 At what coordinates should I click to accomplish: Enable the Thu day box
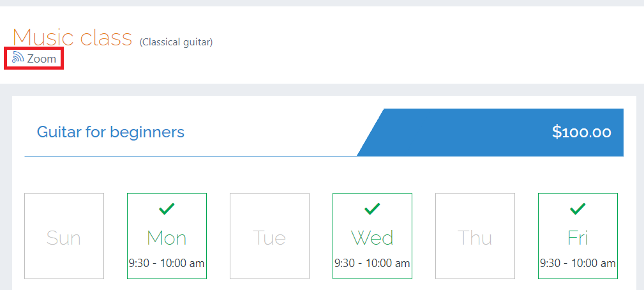pyautogui.click(x=475, y=236)
